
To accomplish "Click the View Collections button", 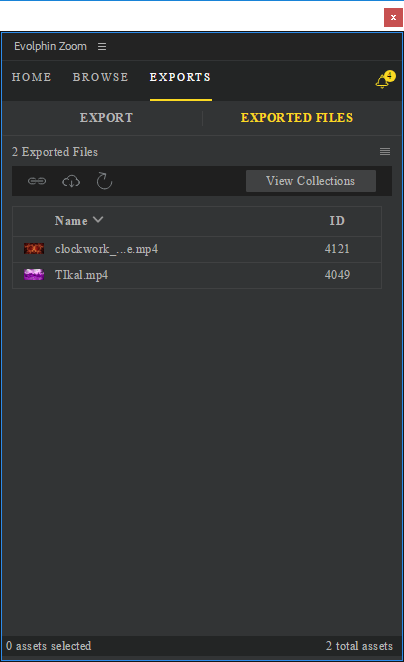I will (311, 181).
